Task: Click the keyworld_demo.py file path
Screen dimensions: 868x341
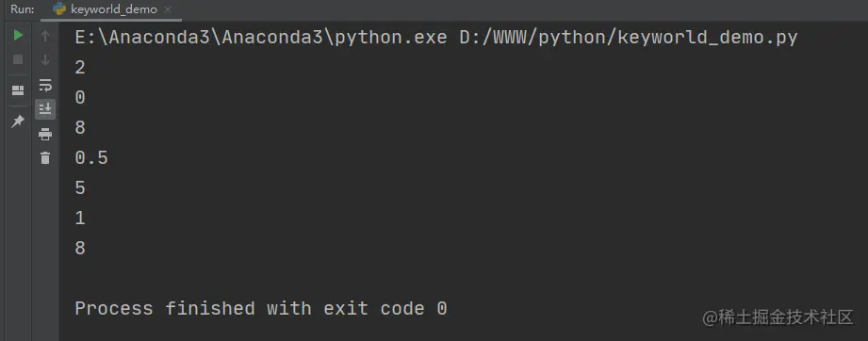Action: coord(629,38)
